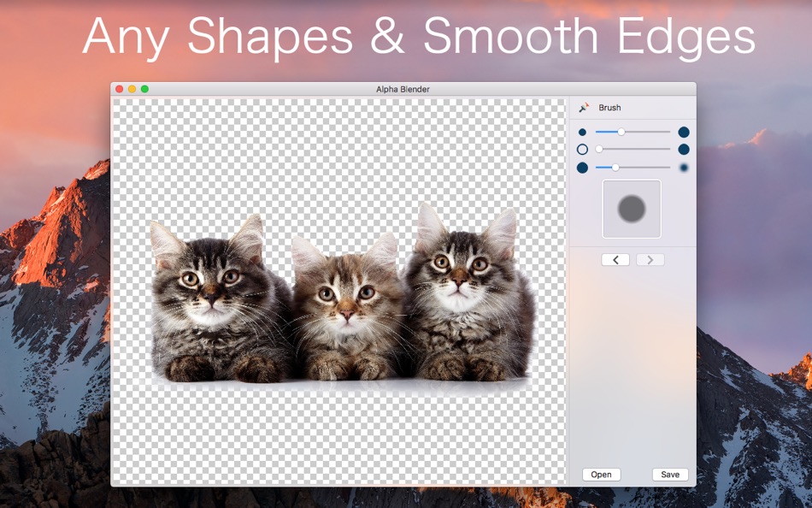Image resolution: width=812 pixels, height=508 pixels.
Task: Click the solid circle full opacity icon
Action: (x=684, y=150)
